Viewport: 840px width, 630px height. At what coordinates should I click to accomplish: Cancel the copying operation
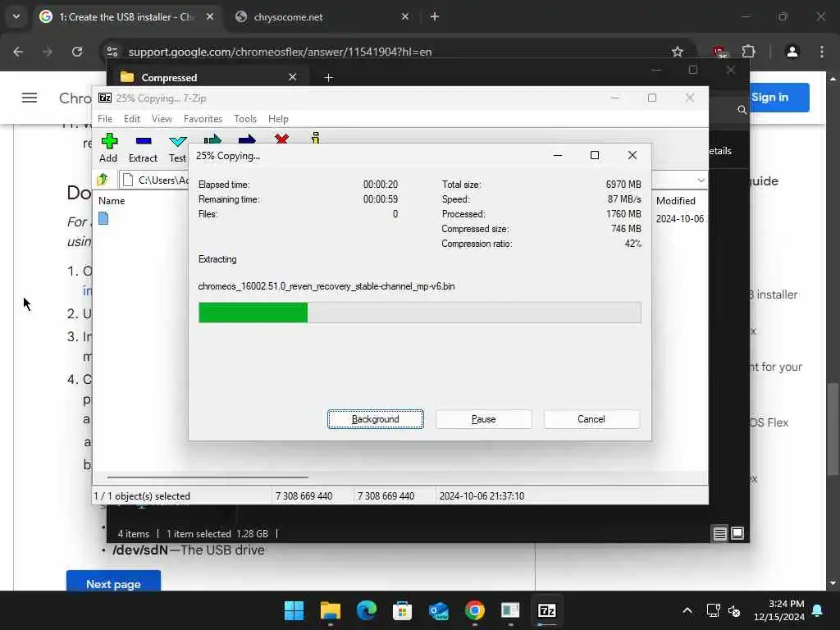click(x=591, y=419)
